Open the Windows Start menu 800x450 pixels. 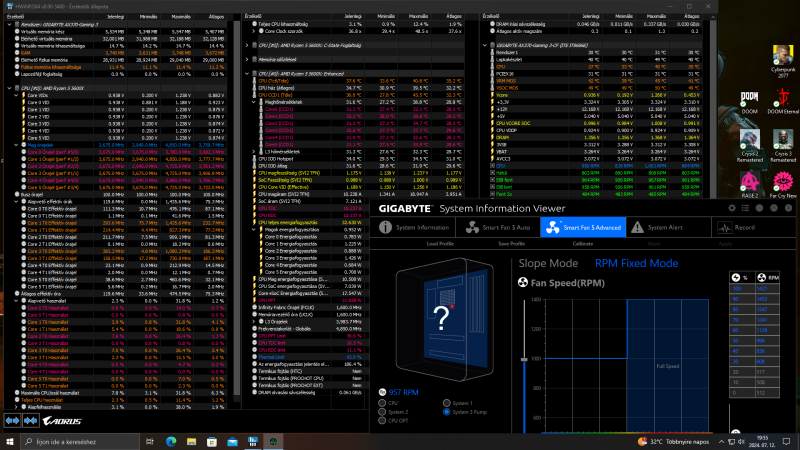[10, 441]
